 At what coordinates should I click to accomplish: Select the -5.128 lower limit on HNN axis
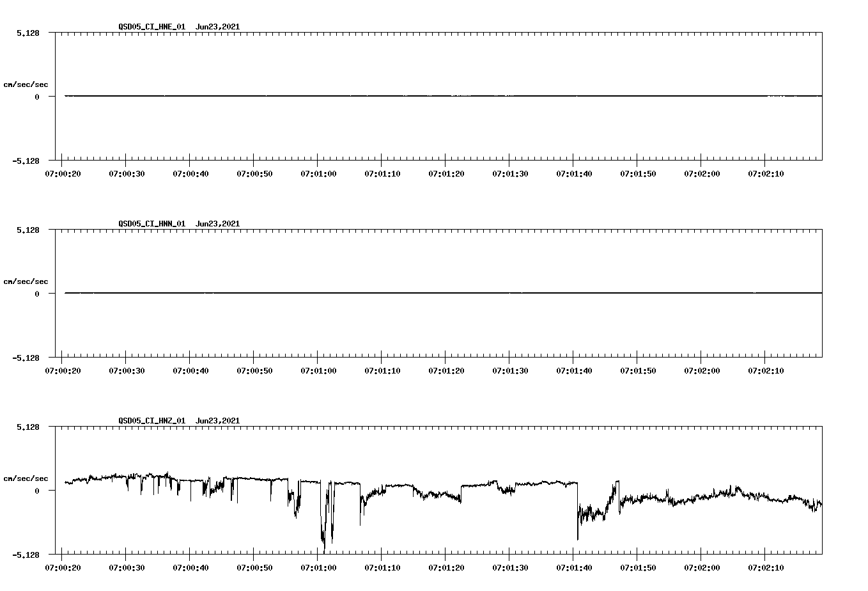[x=26, y=358]
